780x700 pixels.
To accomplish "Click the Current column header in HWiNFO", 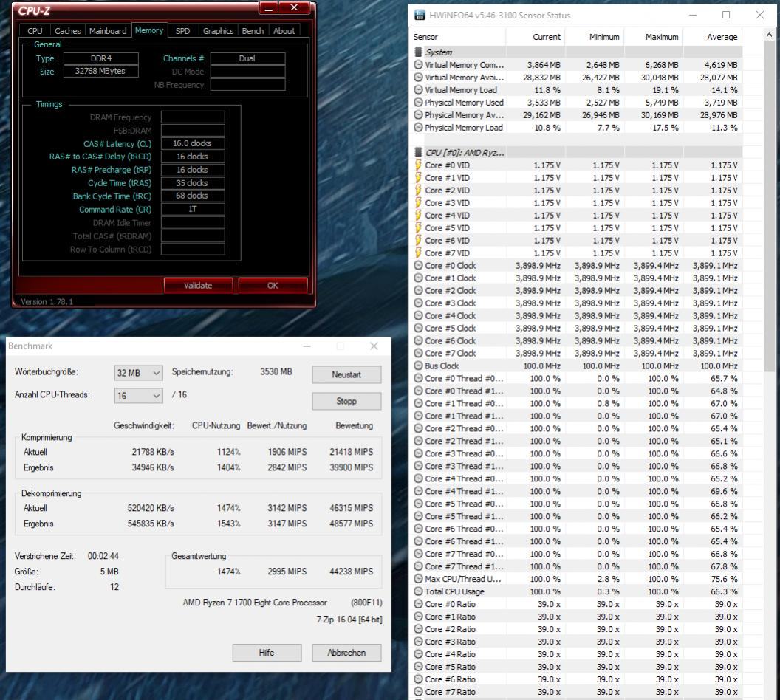I will click(536, 37).
